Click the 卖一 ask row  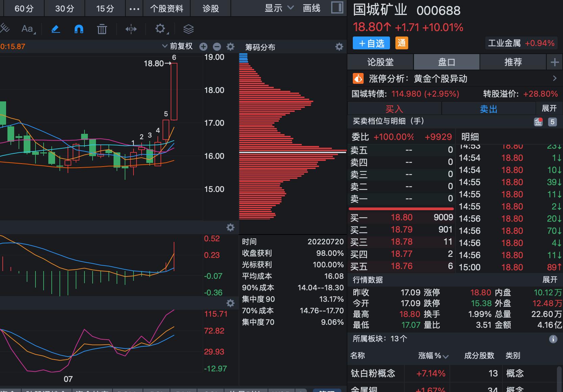(401, 198)
